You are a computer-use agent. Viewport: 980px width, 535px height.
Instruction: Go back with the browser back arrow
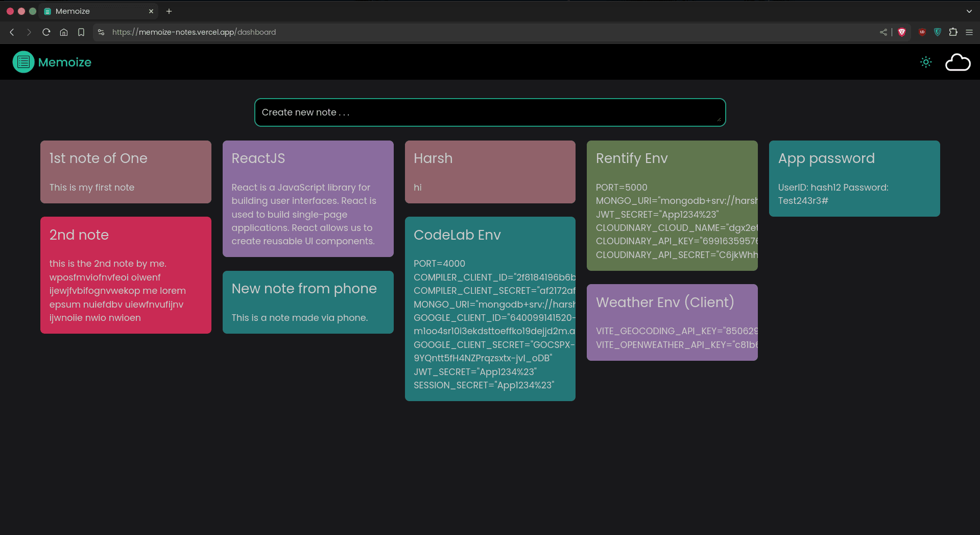12,32
